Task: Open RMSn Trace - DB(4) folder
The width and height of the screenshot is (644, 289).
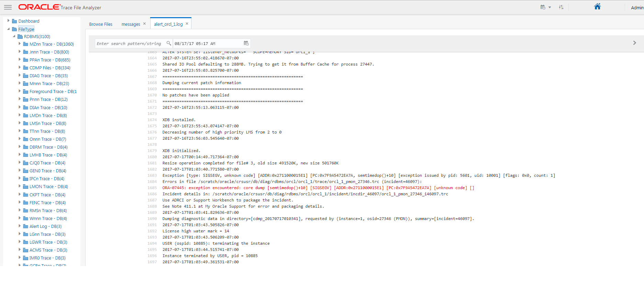Action: (48, 210)
